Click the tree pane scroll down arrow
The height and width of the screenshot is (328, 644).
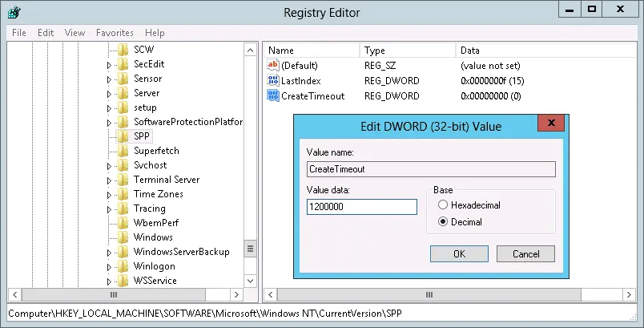pos(250,281)
